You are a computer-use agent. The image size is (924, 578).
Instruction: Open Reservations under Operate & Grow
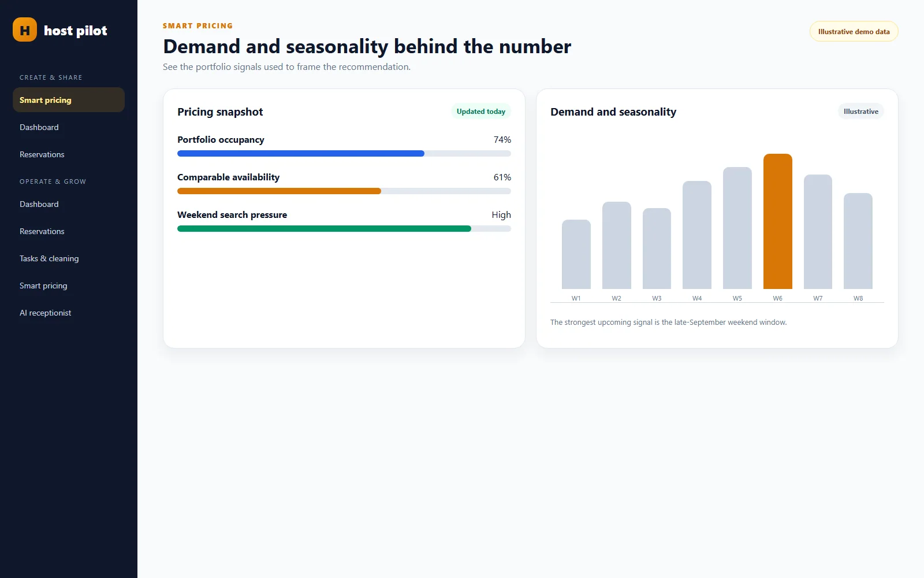point(69,231)
